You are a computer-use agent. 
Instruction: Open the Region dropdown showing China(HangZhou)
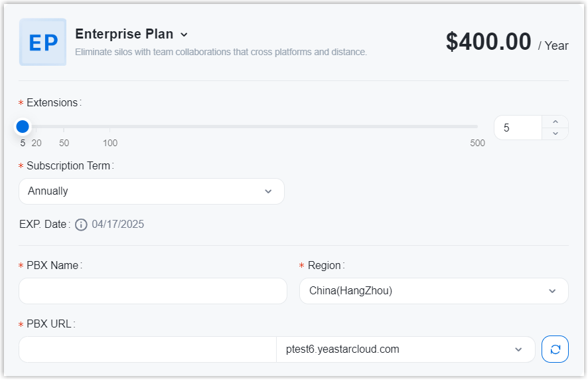click(x=433, y=291)
